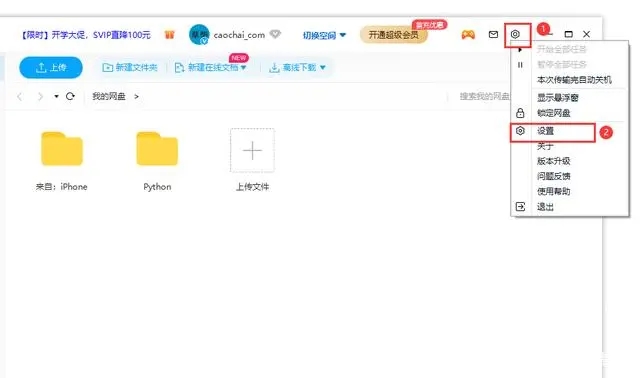Click the blue 上传 button
Image resolution: width=640 pixels, height=378 pixels.
point(51,67)
